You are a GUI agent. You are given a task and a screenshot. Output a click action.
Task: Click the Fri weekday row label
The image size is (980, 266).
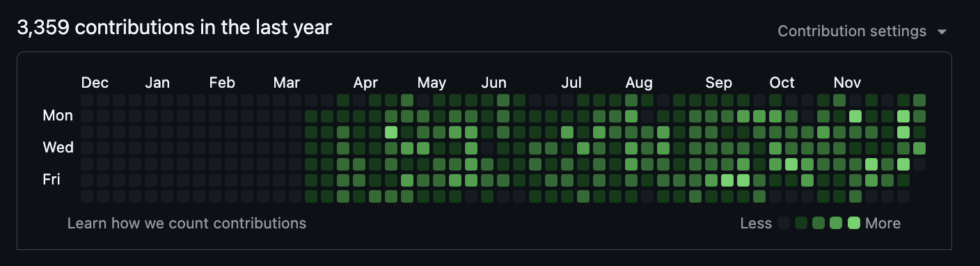point(52,180)
